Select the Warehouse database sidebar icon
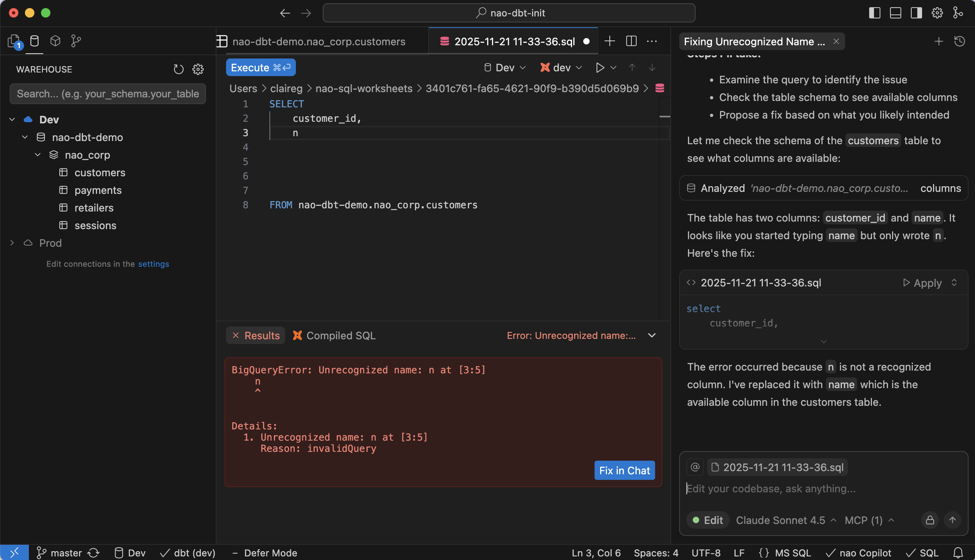Image resolution: width=975 pixels, height=560 pixels. (x=34, y=40)
